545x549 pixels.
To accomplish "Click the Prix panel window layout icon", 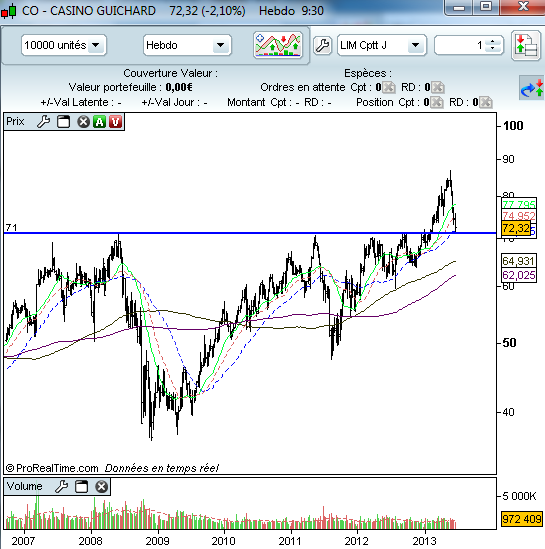I will point(63,122).
